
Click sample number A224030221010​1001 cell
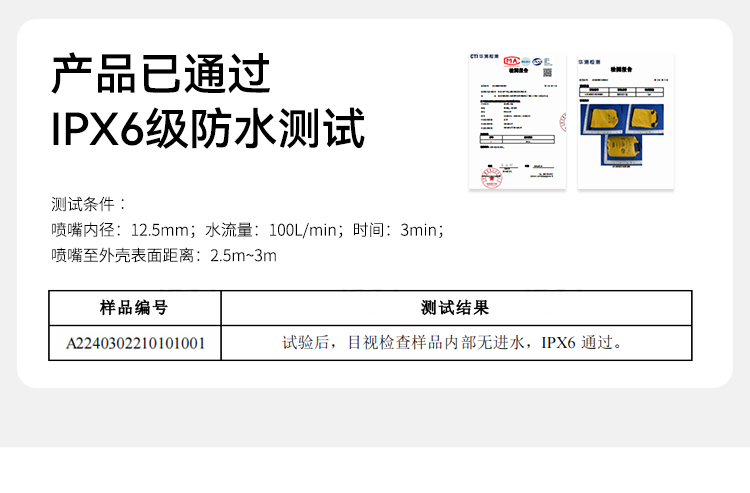point(135,343)
